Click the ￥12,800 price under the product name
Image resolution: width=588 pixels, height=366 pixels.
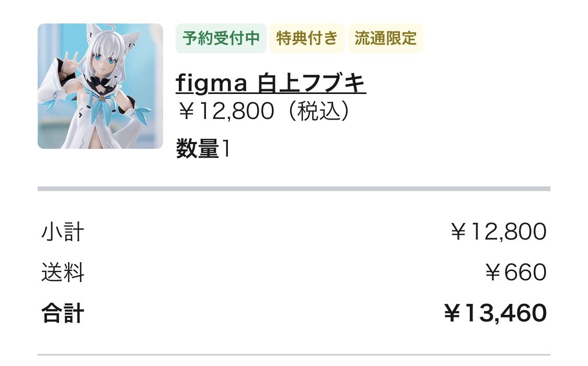click(x=226, y=111)
